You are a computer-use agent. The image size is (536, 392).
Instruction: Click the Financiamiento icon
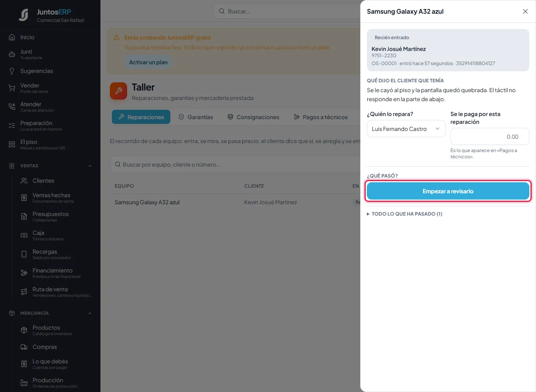(x=24, y=273)
